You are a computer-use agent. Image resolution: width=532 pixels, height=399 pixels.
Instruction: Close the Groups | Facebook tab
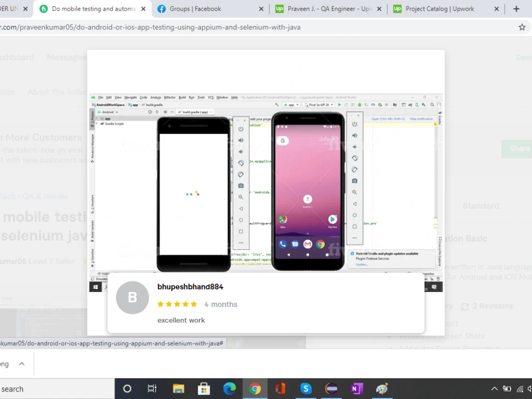tap(261, 9)
